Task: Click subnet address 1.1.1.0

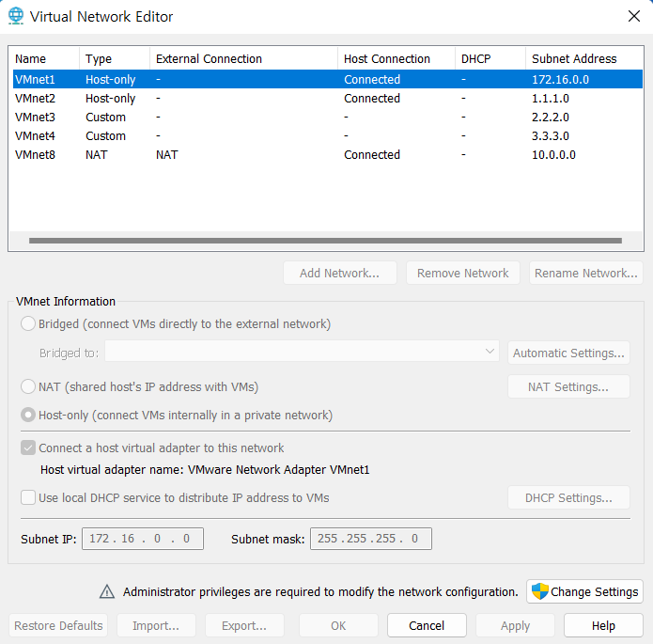Action: 551,99
